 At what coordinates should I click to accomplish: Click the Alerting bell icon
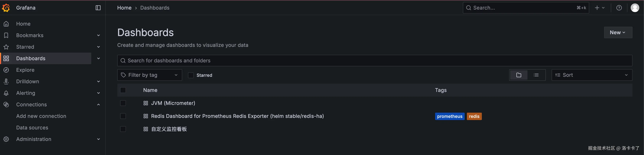pos(6,93)
